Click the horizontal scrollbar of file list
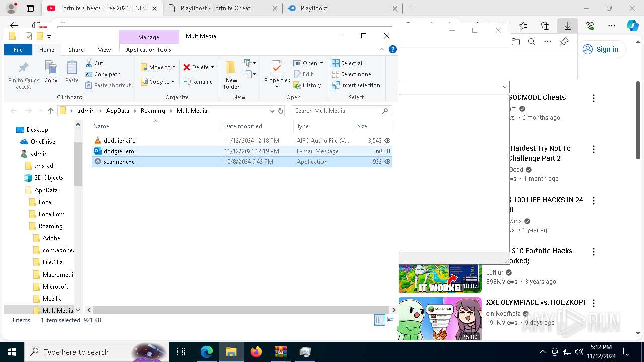The height and width of the screenshot is (362, 644). coord(242,310)
